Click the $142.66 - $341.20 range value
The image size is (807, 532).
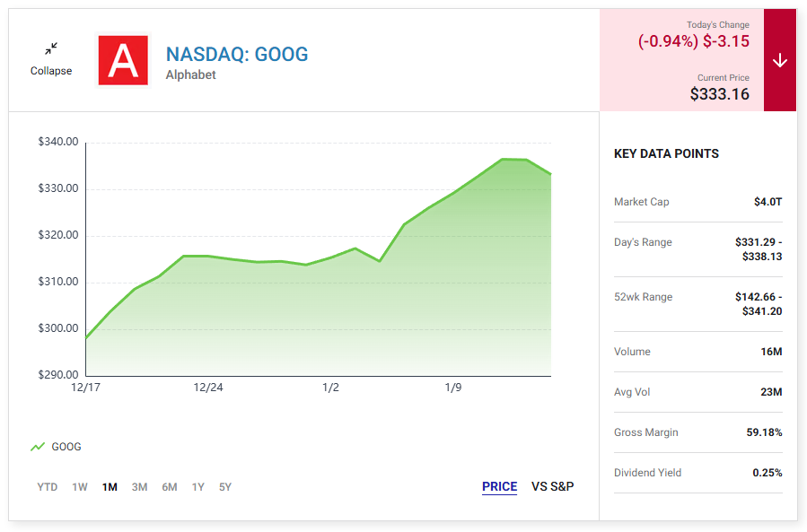(759, 304)
